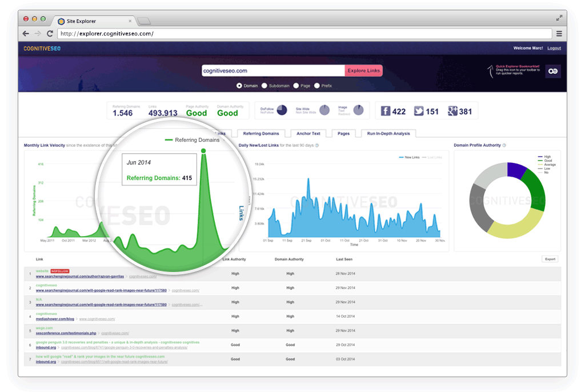The height and width of the screenshot is (392, 585).
Task: Select the Domain radio option
Action: [x=239, y=86]
